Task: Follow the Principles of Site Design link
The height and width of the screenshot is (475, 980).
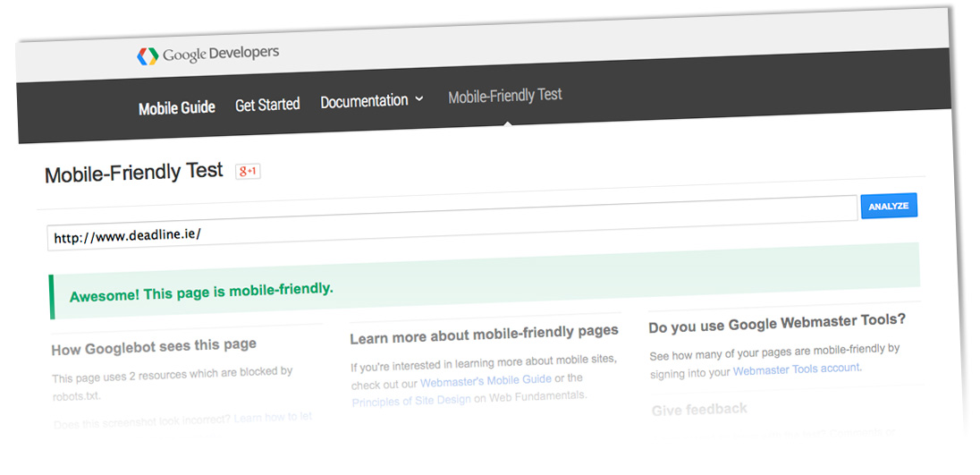Action: pos(411,401)
